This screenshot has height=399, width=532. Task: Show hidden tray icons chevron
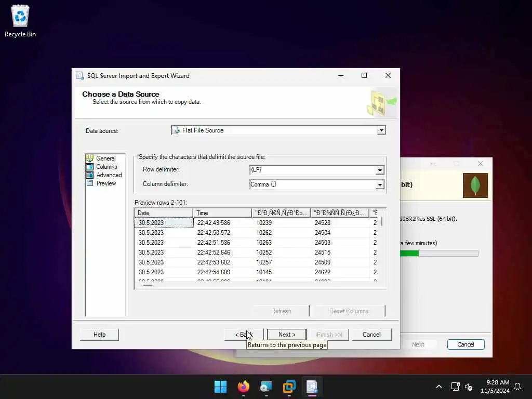pyautogui.click(x=438, y=387)
